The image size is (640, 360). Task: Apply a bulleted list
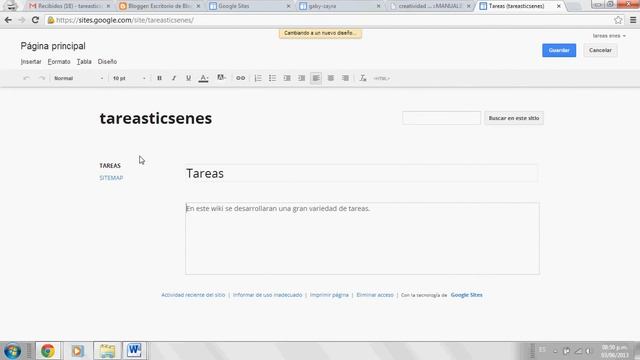(272, 78)
